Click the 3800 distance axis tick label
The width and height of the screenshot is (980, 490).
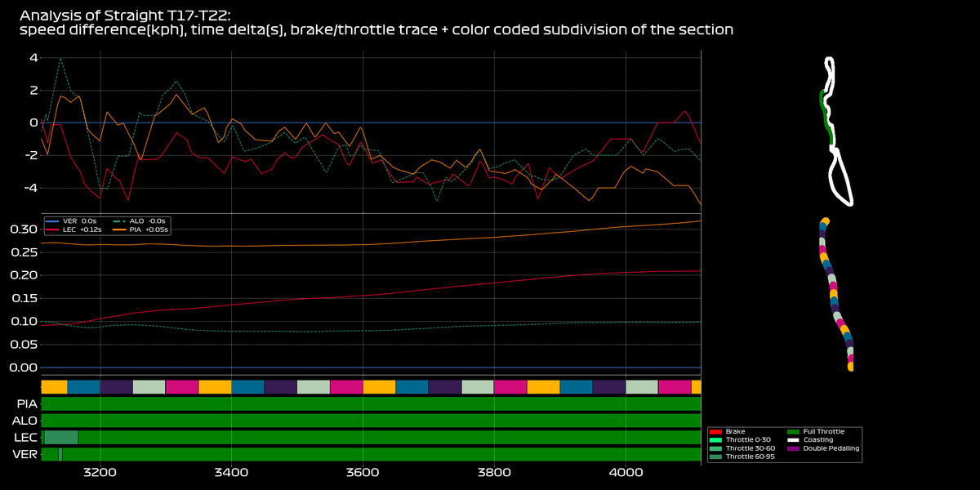click(494, 472)
